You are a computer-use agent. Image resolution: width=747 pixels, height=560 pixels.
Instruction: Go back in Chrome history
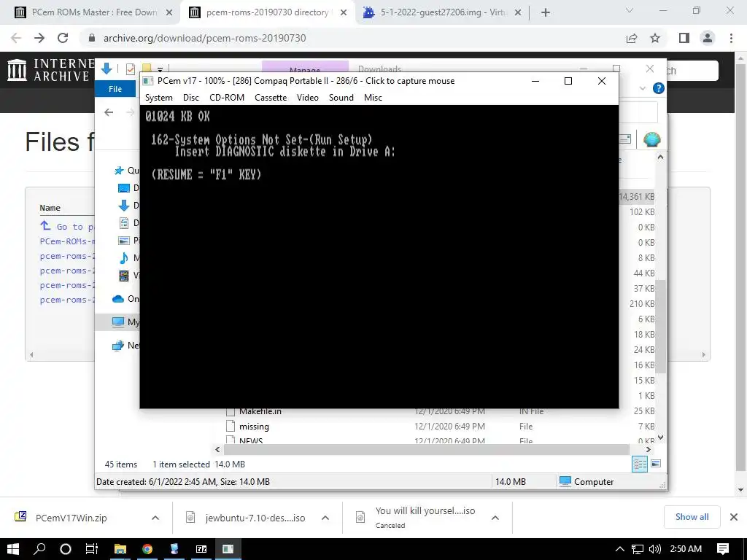(16, 38)
